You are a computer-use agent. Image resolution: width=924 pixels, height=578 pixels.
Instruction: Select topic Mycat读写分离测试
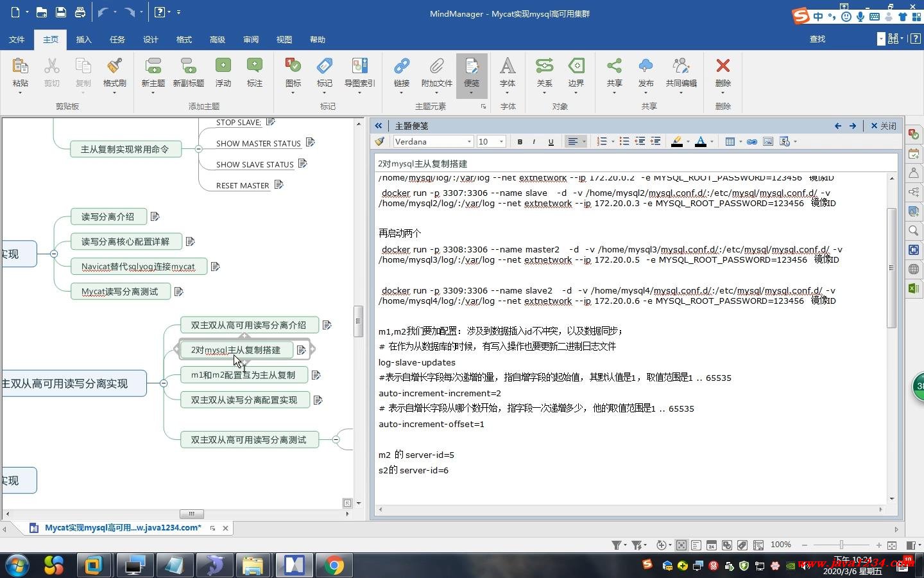[x=120, y=292]
